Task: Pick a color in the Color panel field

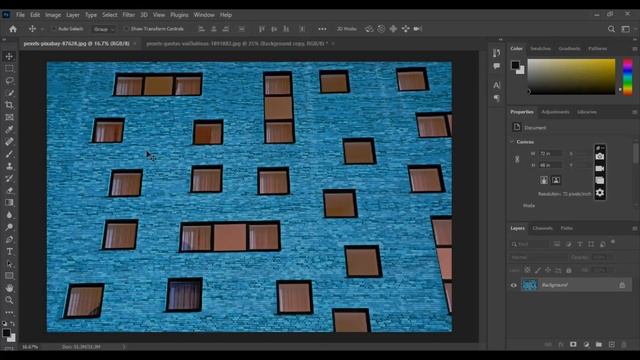Action: pos(571,77)
